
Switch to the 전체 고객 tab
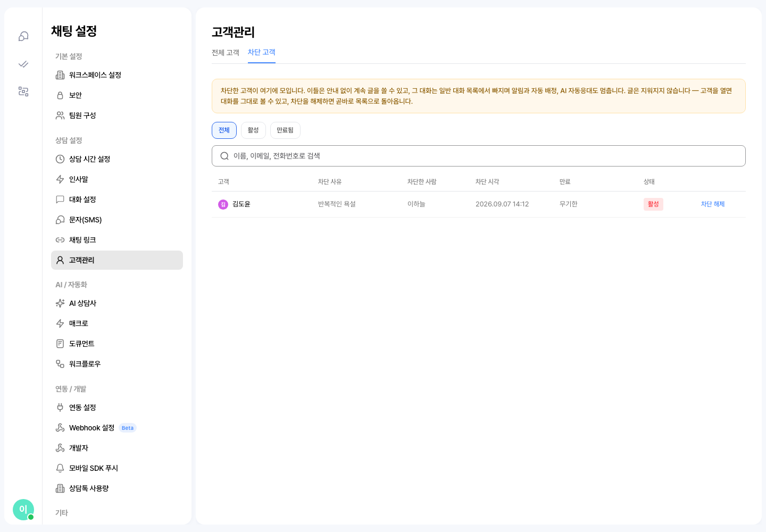click(x=226, y=53)
